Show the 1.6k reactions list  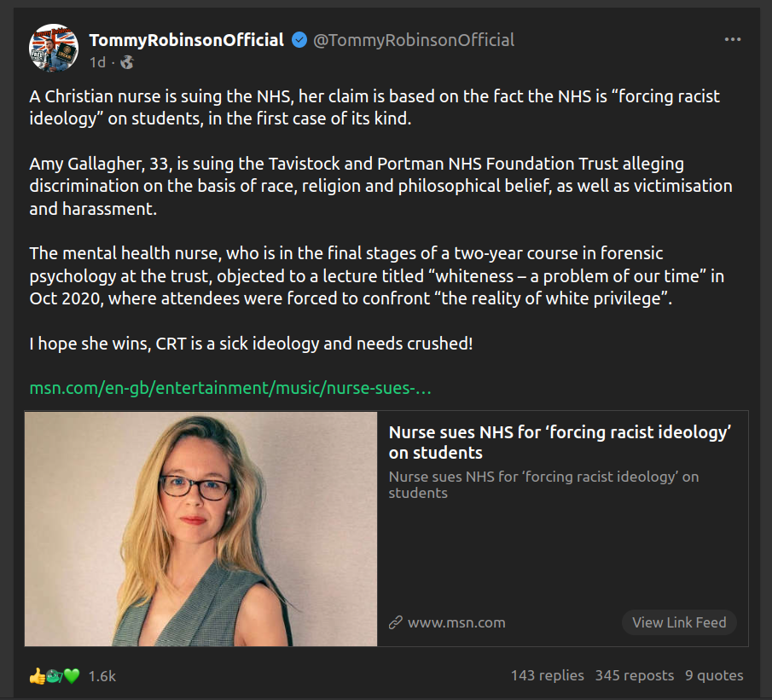[x=102, y=676]
